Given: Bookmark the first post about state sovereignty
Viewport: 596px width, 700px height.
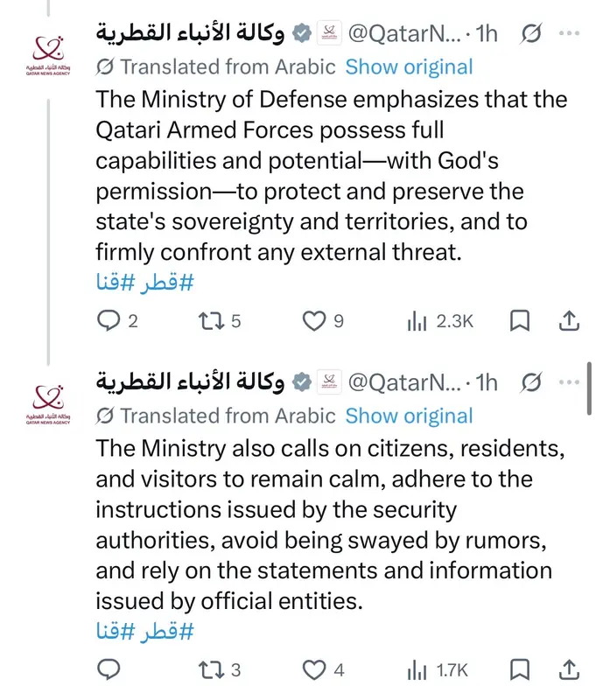Looking at the screenshot, I should [x=520, y=321].
